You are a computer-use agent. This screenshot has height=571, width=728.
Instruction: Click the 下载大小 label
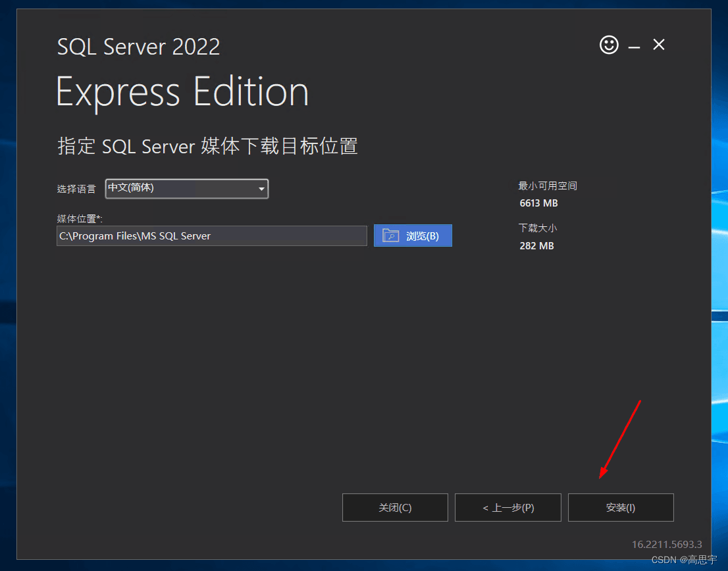pyautogui.click(x=538, y=228)
